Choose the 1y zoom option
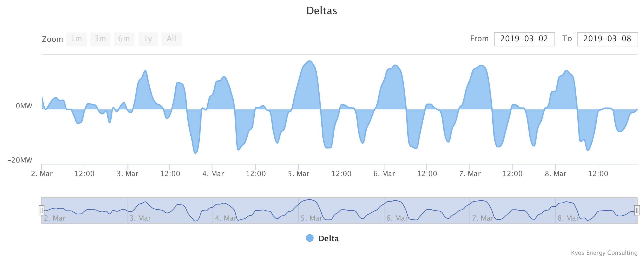 point(148,39)
